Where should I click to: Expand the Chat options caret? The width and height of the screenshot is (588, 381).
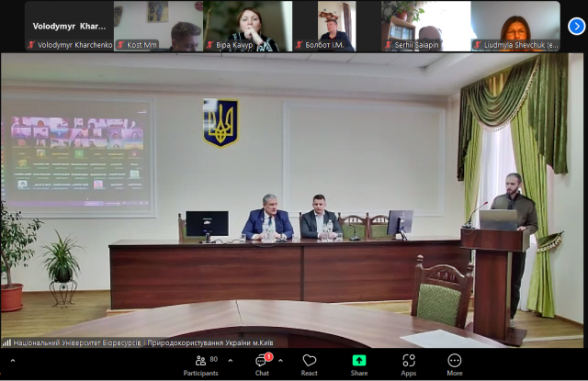click(280, 361)
